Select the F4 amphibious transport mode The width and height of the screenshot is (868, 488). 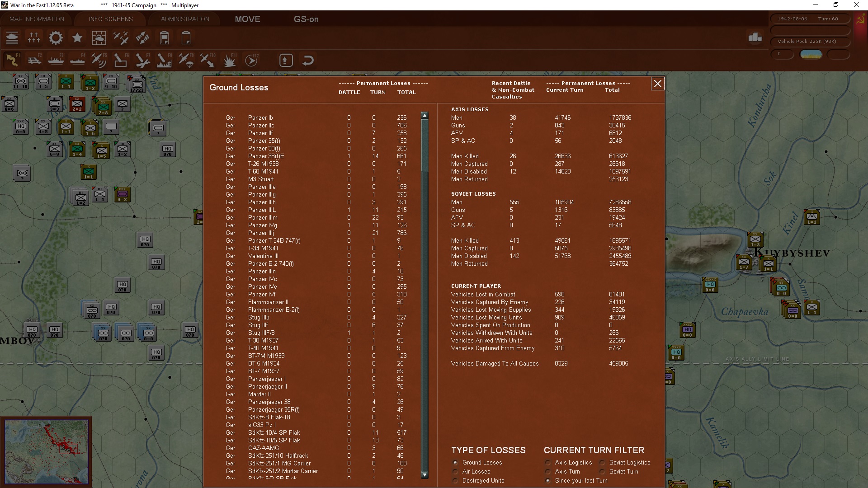point(77,60)
